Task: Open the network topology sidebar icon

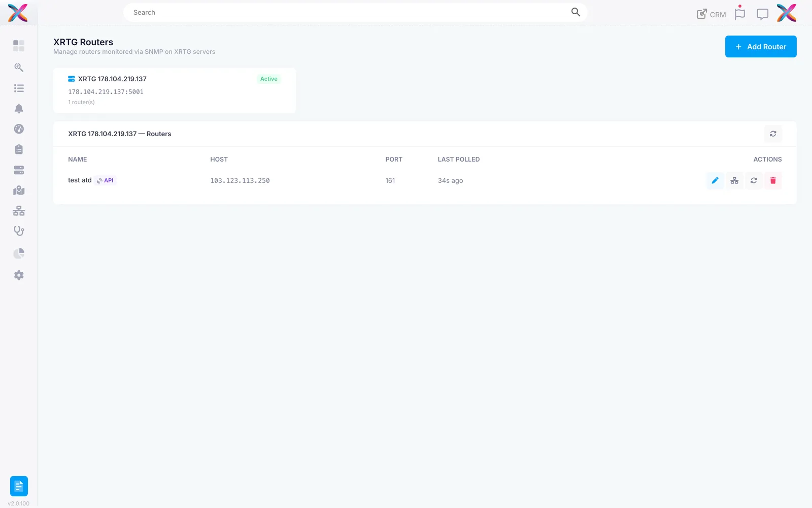Action: pyautogui.click(x=19, y=211)
